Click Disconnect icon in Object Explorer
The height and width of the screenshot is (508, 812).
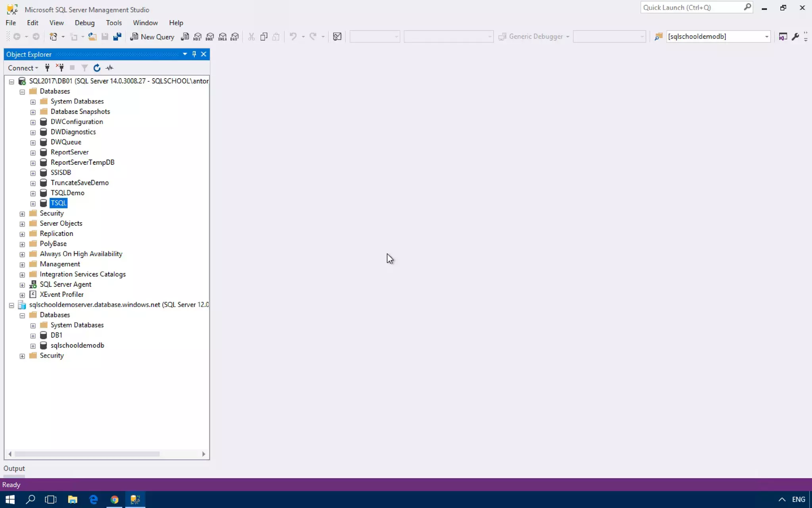pyautogui.click(x=60, y=68)
